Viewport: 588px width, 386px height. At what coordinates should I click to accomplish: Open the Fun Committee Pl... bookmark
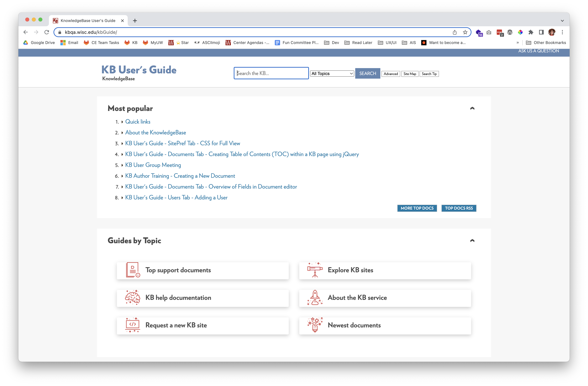tap(297, 43)
